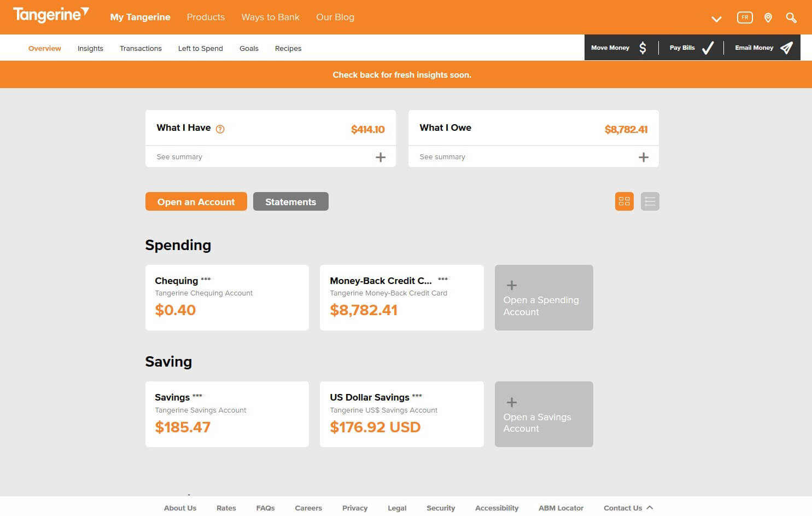Viewport: 812px width, 516px height.
Task: Switch to list view of accounts
Action: click(x=650, y=201)
